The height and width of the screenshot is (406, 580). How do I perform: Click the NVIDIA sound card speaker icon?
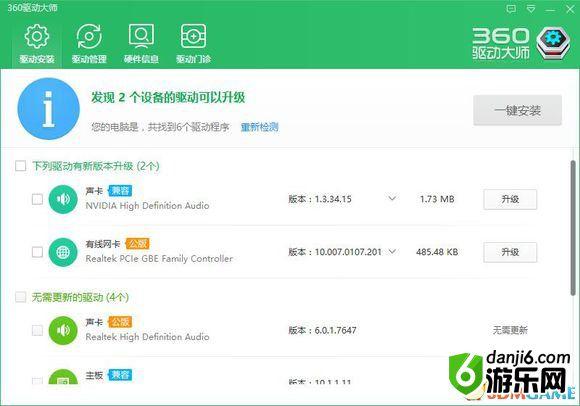[x=63, y=199]
